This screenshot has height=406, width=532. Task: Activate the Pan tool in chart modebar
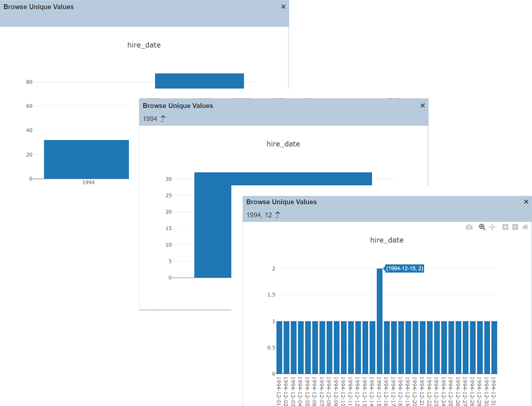click(x=492, y=227)
